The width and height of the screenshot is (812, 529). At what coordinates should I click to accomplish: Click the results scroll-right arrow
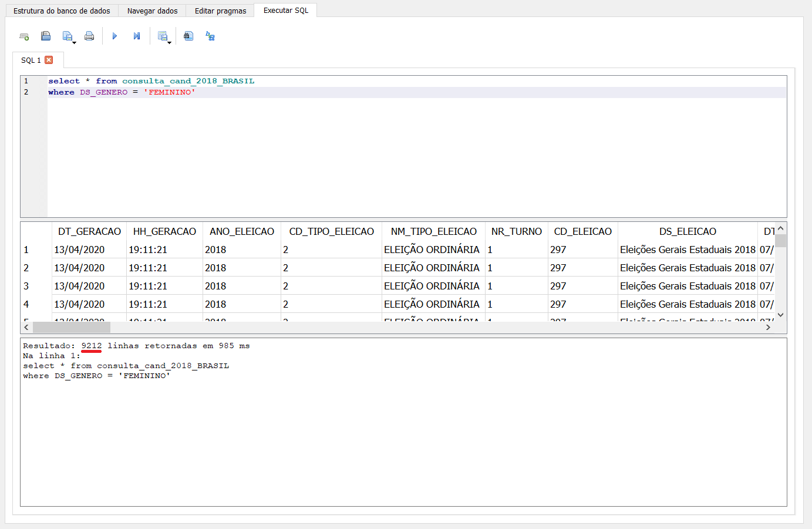(x=768, y=327)
